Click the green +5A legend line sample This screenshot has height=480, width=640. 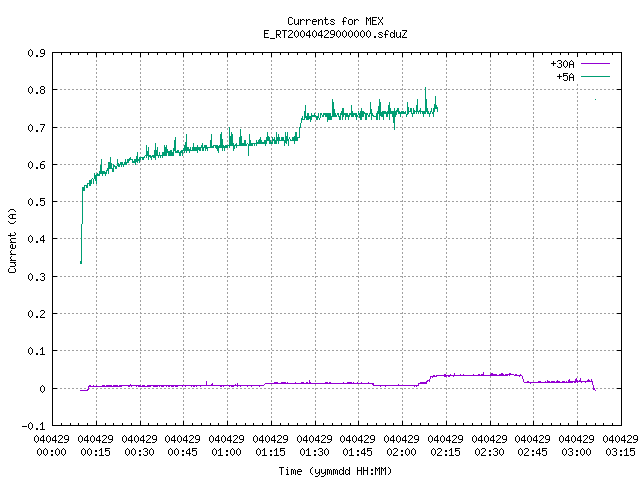[595, 76]
